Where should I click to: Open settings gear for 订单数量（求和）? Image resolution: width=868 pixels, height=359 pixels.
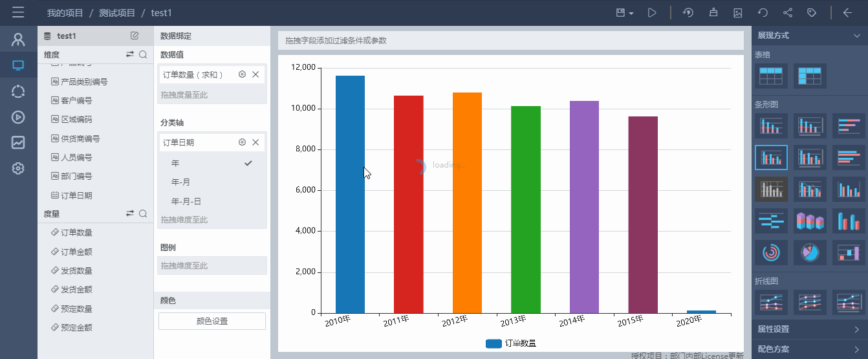point(242,74)
